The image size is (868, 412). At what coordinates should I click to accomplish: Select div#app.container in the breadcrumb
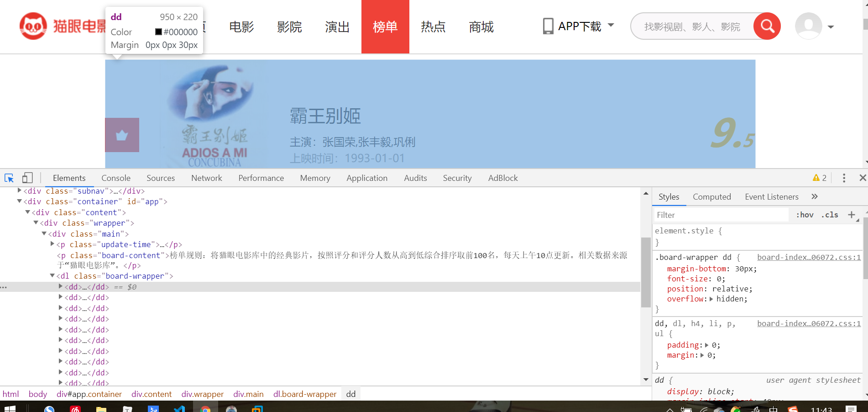coord(89,394)
